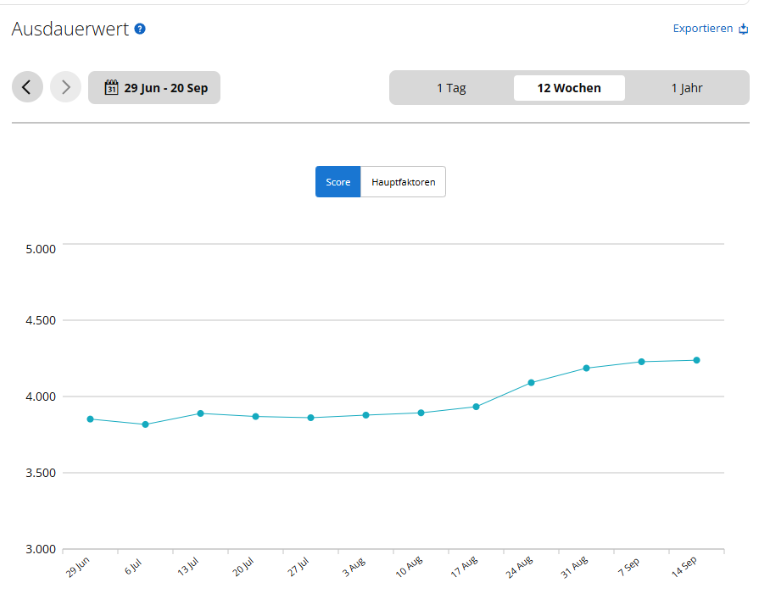Select the 29 Jun data point
This screenshot has height=592, width=767.
pyautogui.click(x=90, y=419)
